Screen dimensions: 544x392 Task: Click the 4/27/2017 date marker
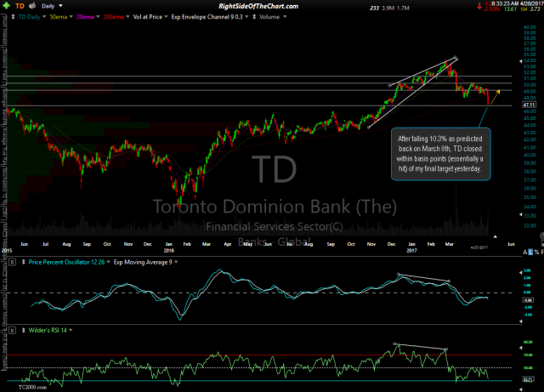coord(479,247)
